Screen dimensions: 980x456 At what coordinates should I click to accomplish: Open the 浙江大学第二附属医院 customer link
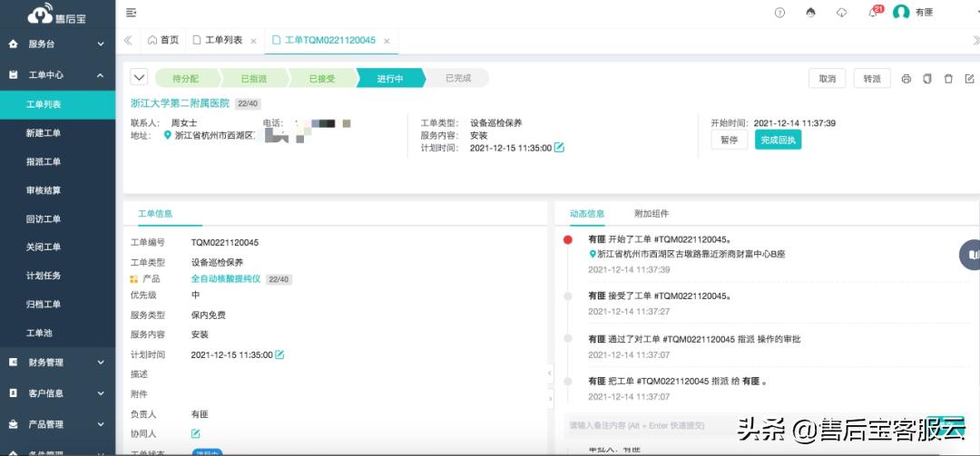[180, 103]
